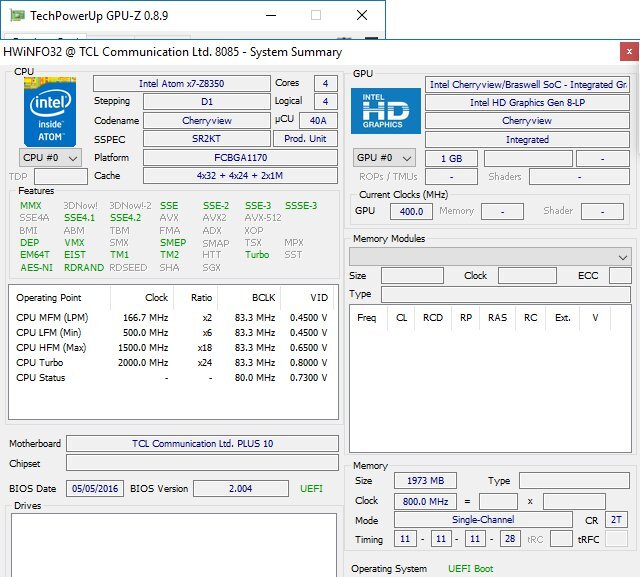Screen dimensions: 640x577
Task: Select the BIOS Date field 05/05/2016
Action: pyautogui.click(x=95, y=488)
